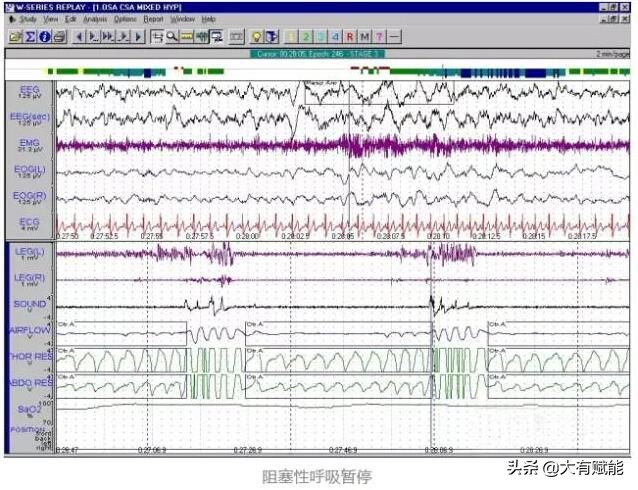Score epoch as stage 1
The width and height of the screenshot is (638, 490).
click(292, 37)
